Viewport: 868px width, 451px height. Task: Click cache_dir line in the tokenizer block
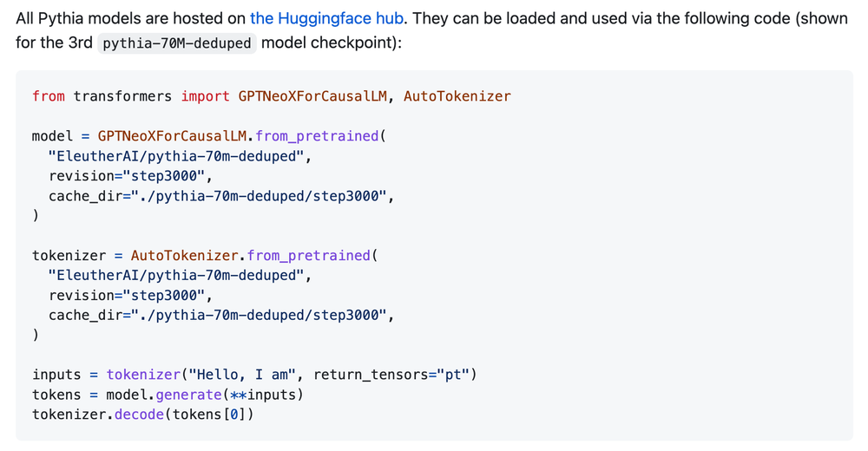click(220, 315)
